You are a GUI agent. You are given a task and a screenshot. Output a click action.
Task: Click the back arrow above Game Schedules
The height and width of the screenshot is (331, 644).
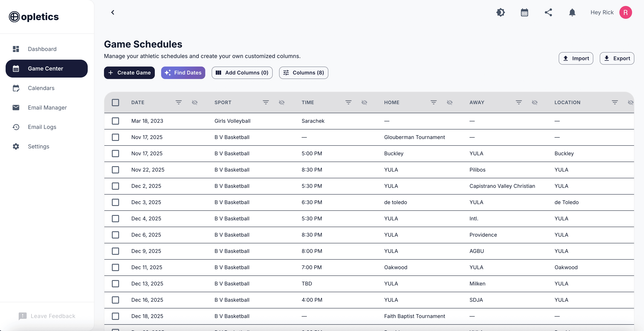pyautogui.click(x=112, y=12)
